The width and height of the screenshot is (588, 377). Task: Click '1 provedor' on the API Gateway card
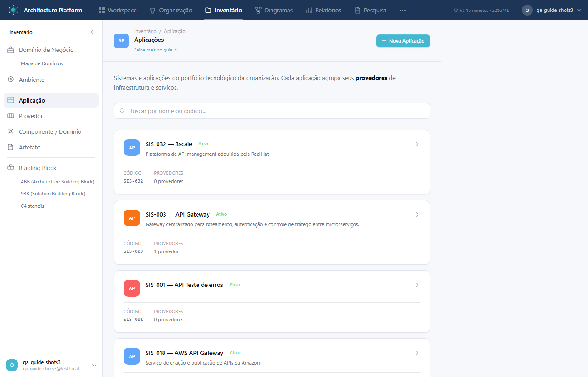coord(166,251)
